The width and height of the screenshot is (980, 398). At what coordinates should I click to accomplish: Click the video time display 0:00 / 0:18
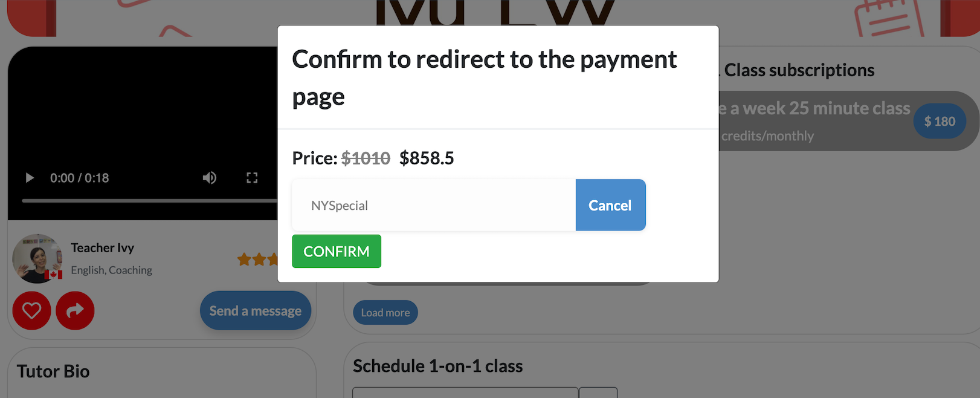(79, 178)
